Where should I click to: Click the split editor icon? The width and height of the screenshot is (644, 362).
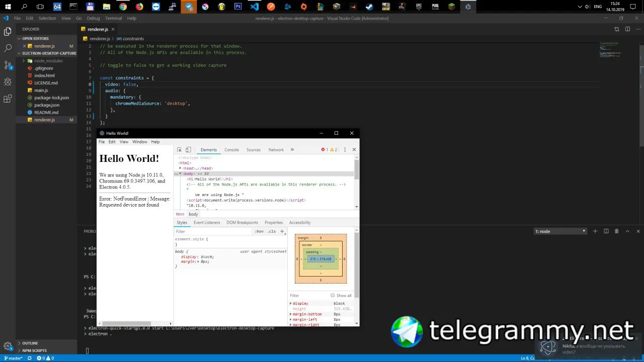pyautogui.click(x=627, y=29)
